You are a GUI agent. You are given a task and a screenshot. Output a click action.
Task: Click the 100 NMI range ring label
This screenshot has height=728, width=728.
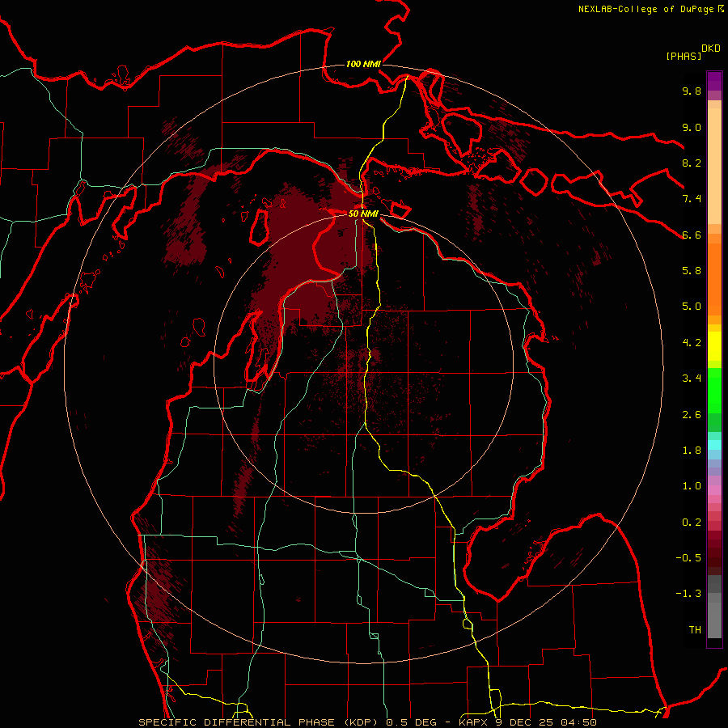(x=363, y=64)
